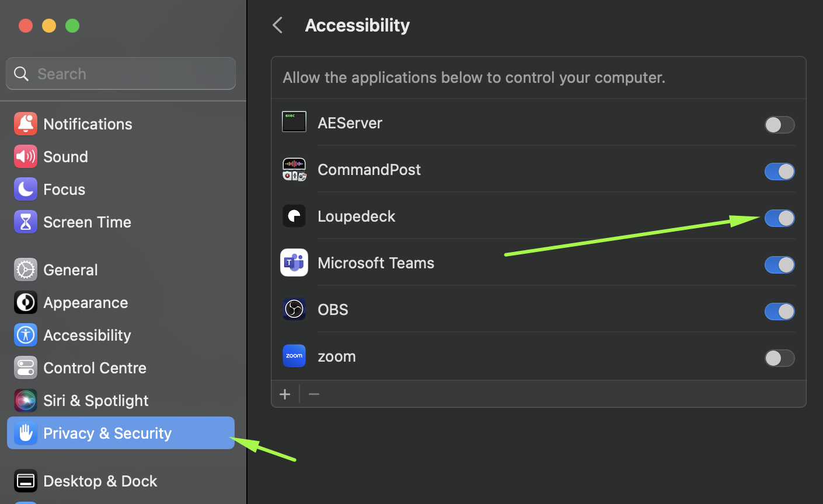Select the Loupedeck app icon

click(294, 216)
